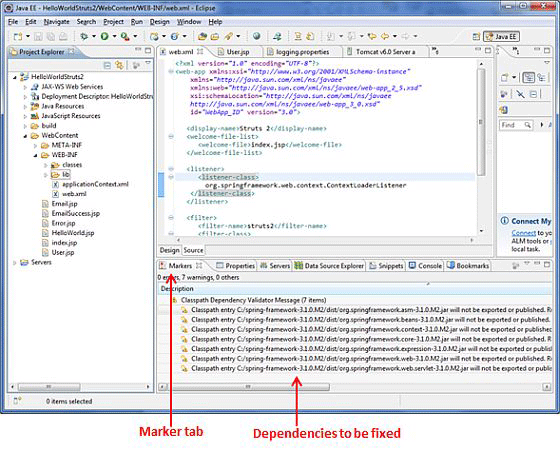Click the Connect link in Mylyn panel
The height and width of the screenshot is (451, 560).
524,233
